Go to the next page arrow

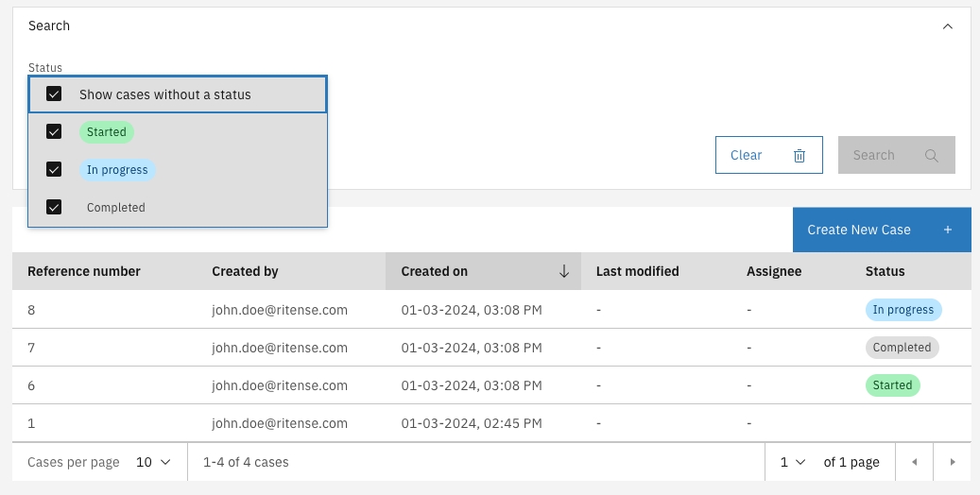[952, 462]
